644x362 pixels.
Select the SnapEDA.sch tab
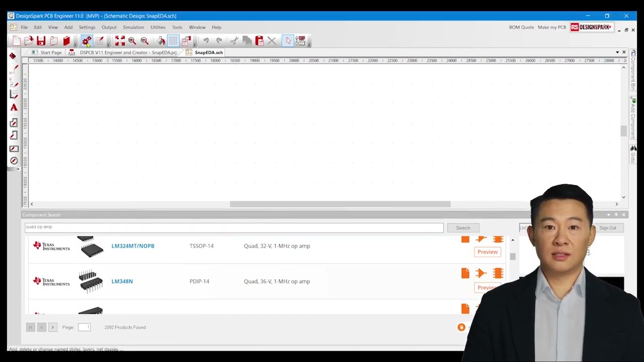(x=204, y=52)
